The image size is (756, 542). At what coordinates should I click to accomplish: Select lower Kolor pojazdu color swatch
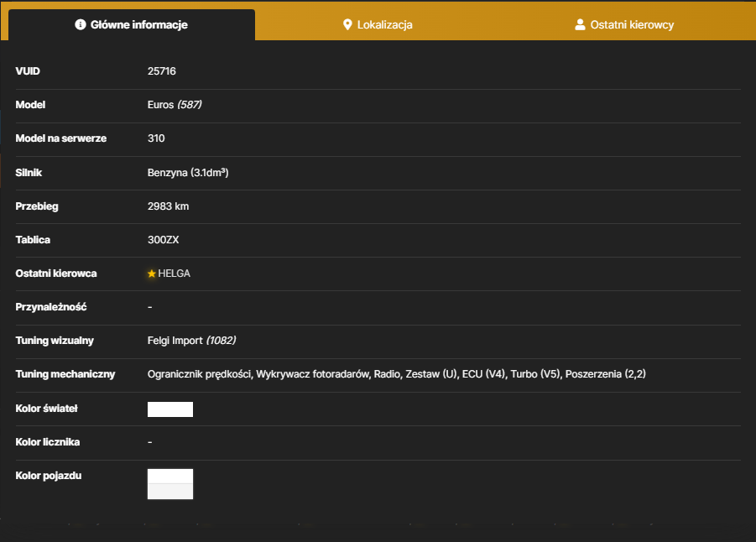[170, 492]
